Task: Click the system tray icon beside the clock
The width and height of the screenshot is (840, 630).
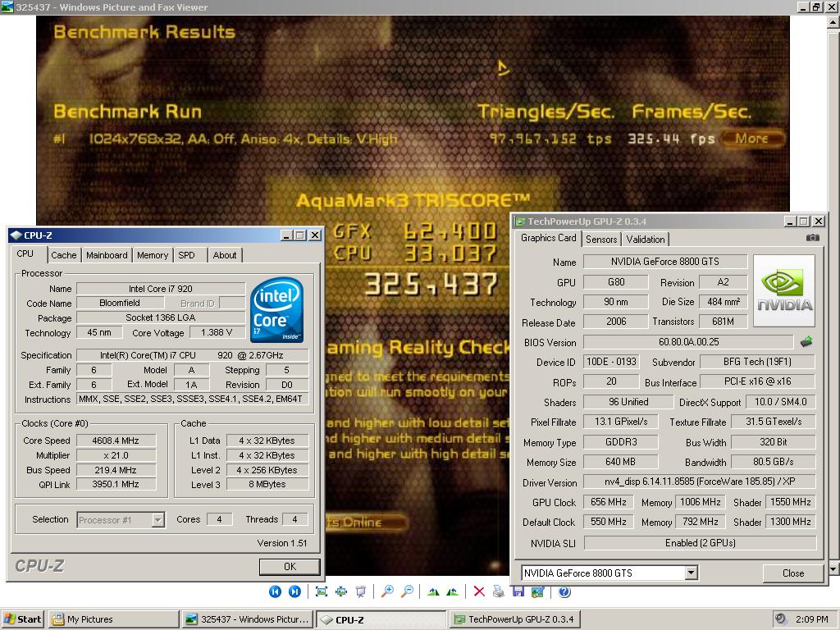Action: tap(781, 619)
